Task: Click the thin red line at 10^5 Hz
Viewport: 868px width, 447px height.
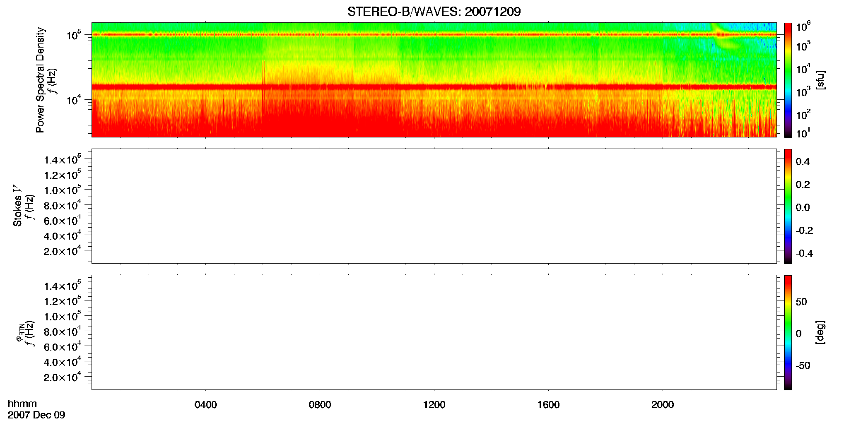Action: click(434, 35)
